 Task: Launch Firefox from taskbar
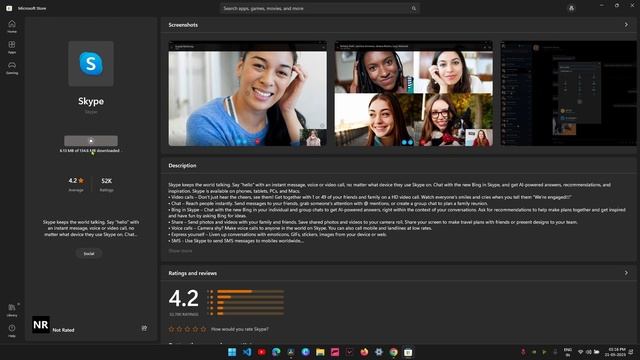click(364, 352)
